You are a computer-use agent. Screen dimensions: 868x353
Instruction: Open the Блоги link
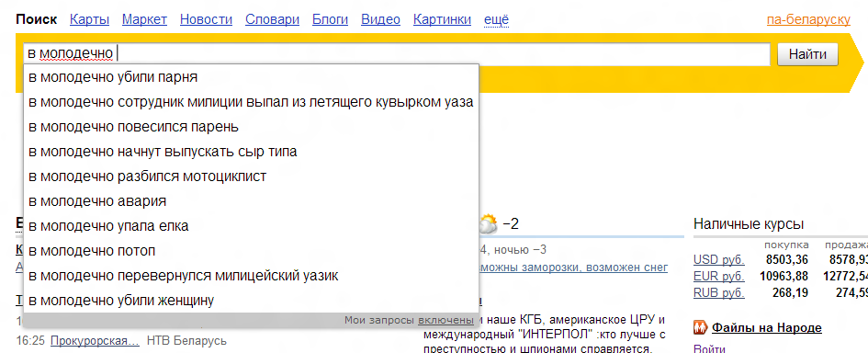(x=330, y=20)
